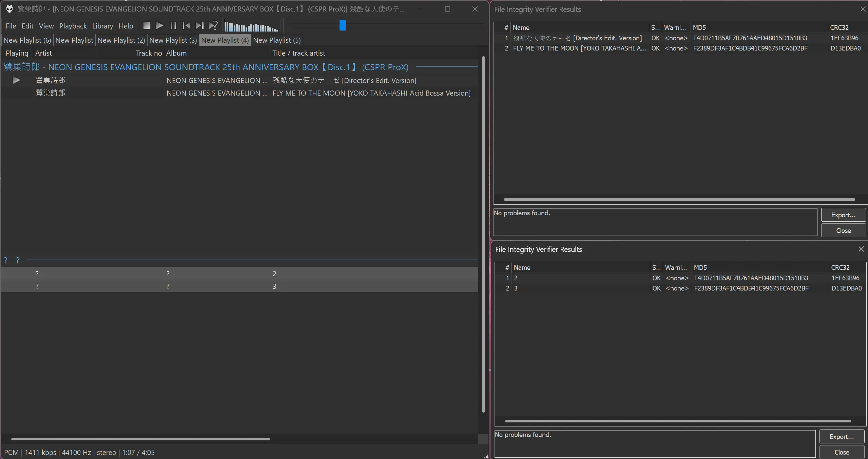The height and width of the screenshot is (459, 868).
Task: Open the File menu
Action: pyautogui.click(x=11, y=26)
